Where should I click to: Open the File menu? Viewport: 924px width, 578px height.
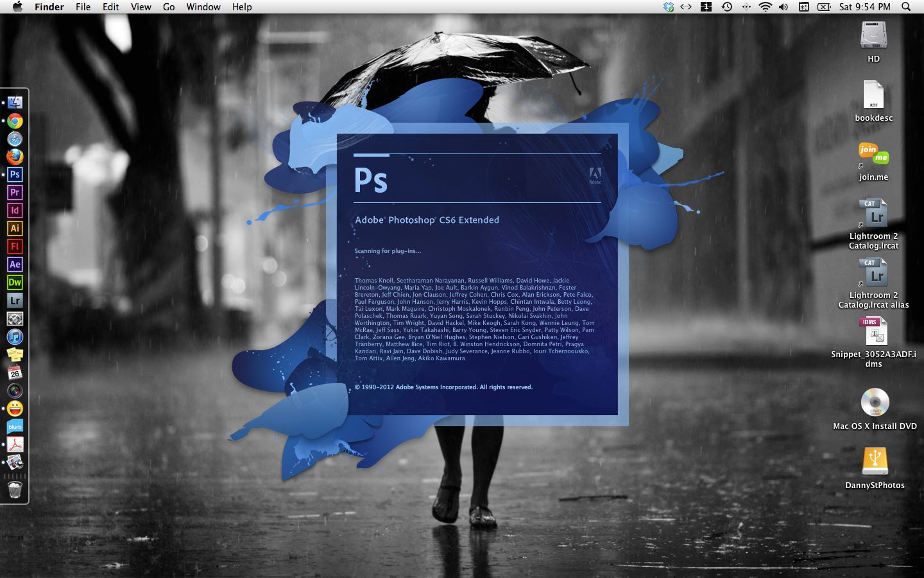(x=83, y=7)
